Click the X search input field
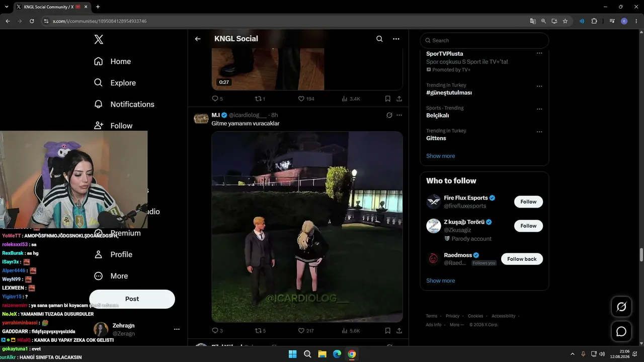644x362 pixels. [x=485, y=40]
